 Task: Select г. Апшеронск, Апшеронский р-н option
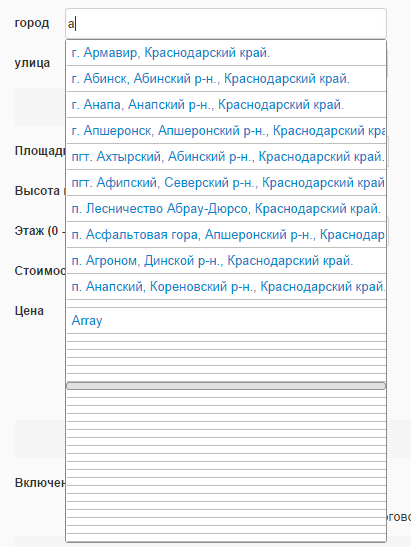pos(226,130)
